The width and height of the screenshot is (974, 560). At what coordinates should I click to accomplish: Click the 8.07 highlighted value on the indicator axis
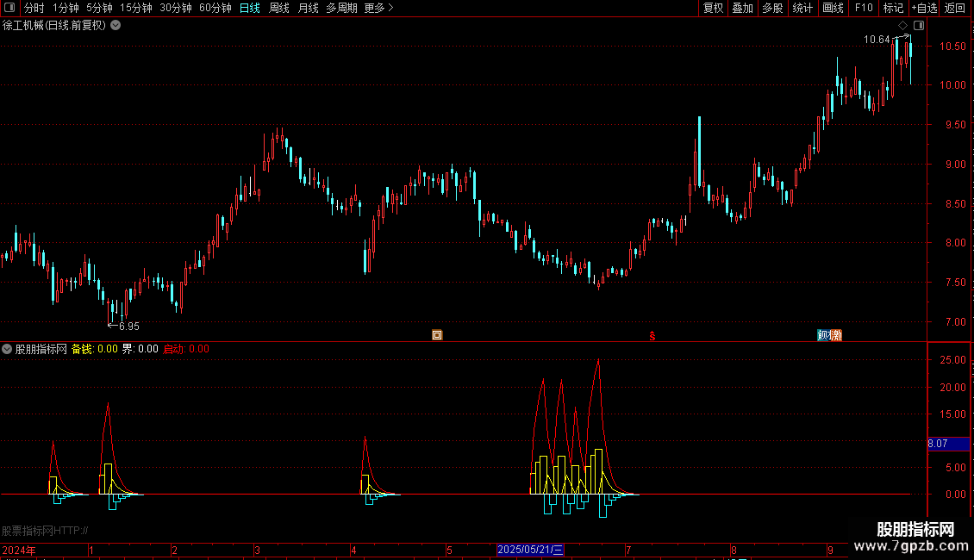[x=948, y=444]
